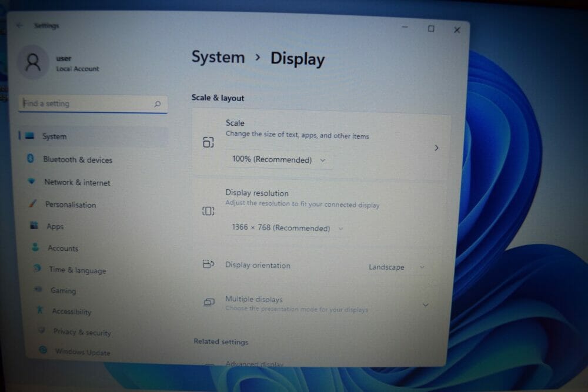Screen dimensions: 588x392
Task: Close the Settings window
Action: [x=457, y=30]
